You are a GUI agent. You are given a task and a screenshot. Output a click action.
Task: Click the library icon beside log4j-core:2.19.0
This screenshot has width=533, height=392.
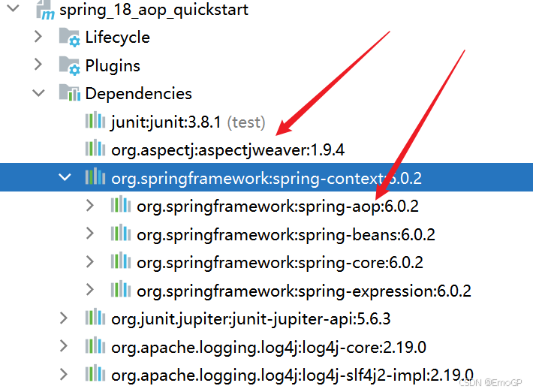click(x=95, y=345)
